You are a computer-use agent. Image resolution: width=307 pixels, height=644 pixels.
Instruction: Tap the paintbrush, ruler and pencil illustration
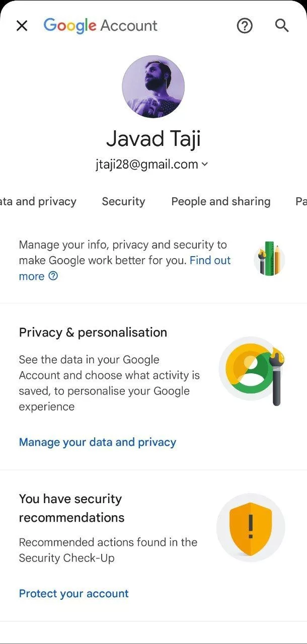click(x=269, y=259)
